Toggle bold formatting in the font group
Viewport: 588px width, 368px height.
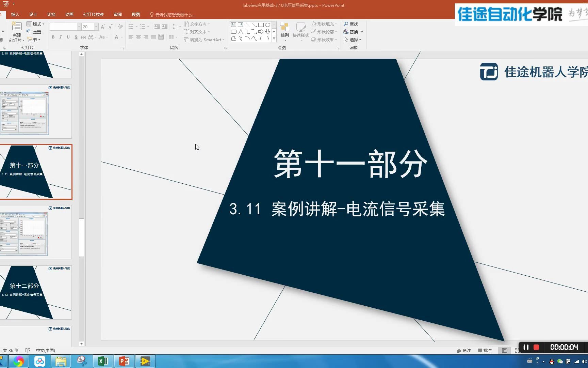(53, 37)
